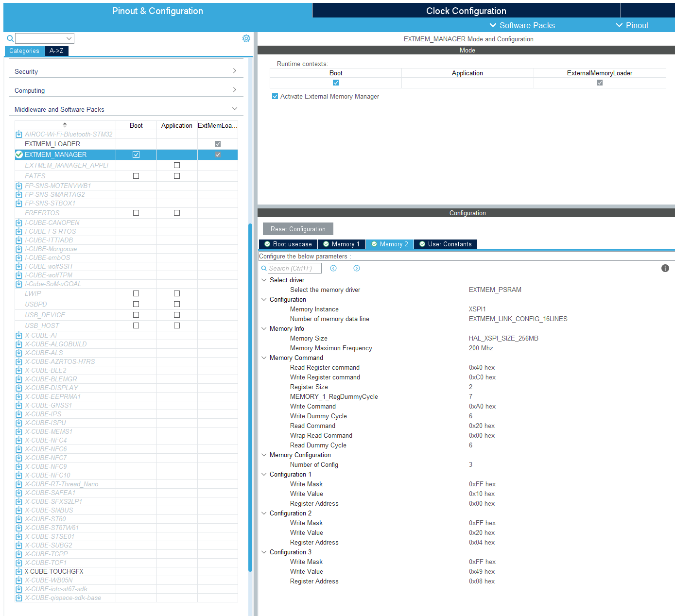Open the Software Packs menu
This screenshot has width=675, height=616.
[x=522, y=25]
